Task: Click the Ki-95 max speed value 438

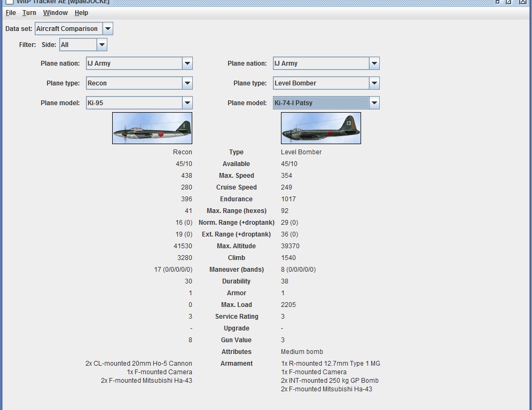Action: [186, 176]
